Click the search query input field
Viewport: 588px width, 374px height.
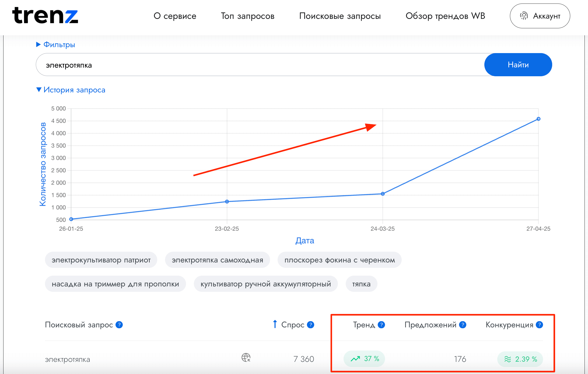(x=258, y=65)
